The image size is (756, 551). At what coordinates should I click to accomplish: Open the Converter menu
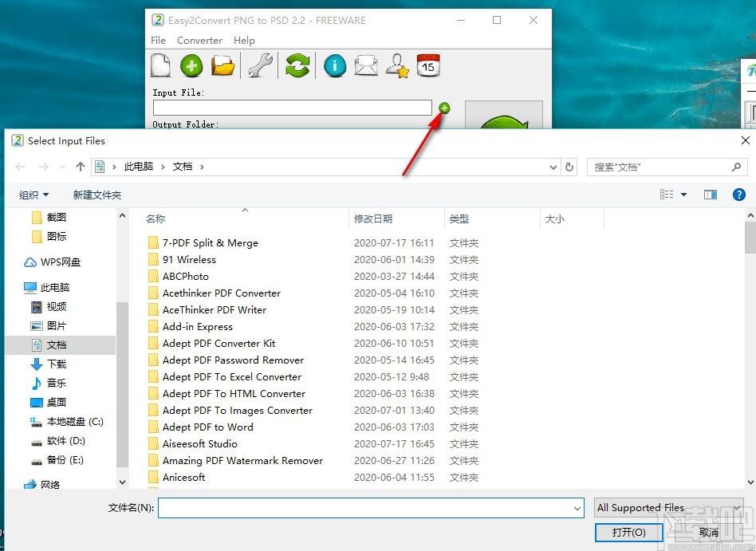point(199,41)
